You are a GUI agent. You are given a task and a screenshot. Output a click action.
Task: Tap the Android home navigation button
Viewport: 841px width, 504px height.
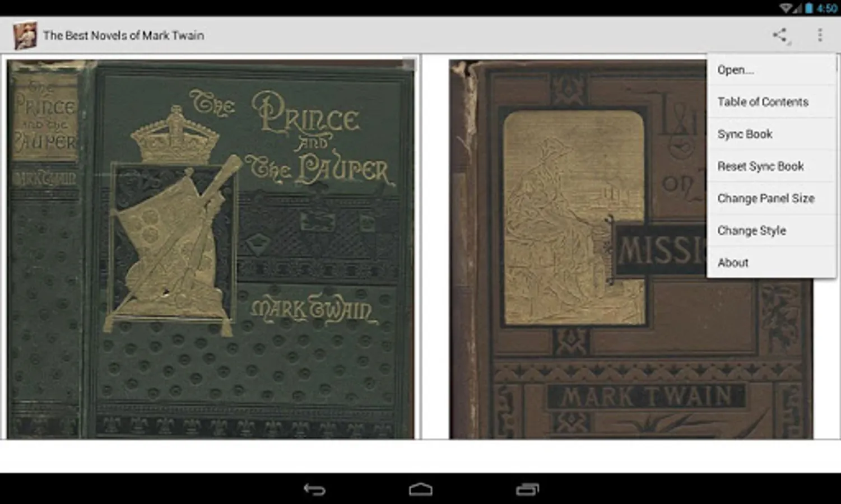tap(421, 489)
